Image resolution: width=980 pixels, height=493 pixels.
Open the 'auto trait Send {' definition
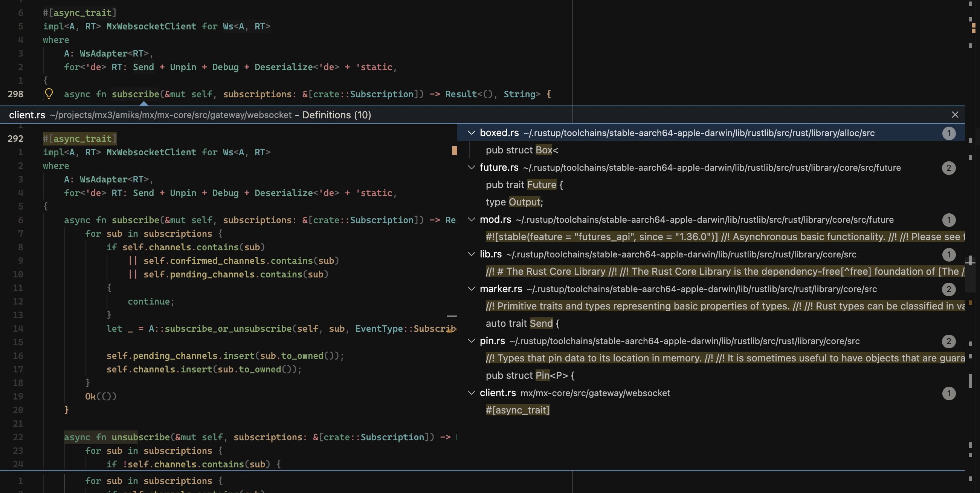(522, 324)
